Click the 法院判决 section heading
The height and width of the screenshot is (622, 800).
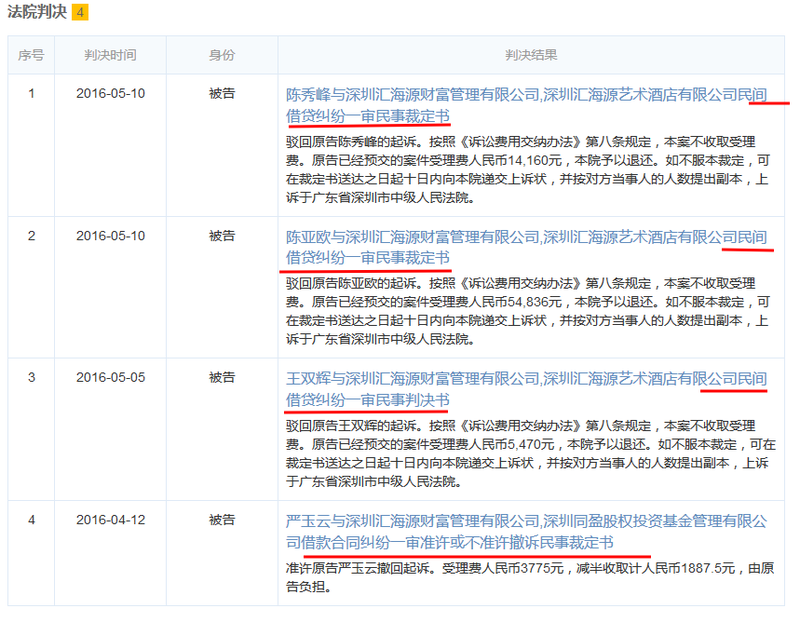(x=37, y=13)
